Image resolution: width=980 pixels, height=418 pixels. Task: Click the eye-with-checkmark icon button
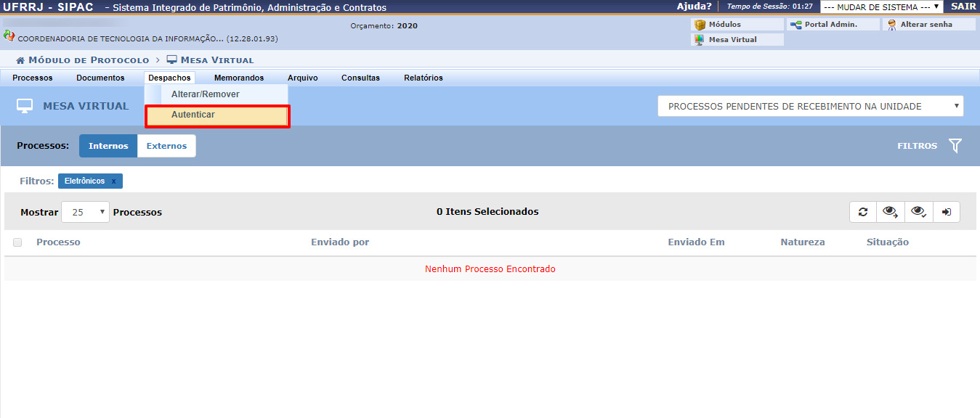point(918,212)
